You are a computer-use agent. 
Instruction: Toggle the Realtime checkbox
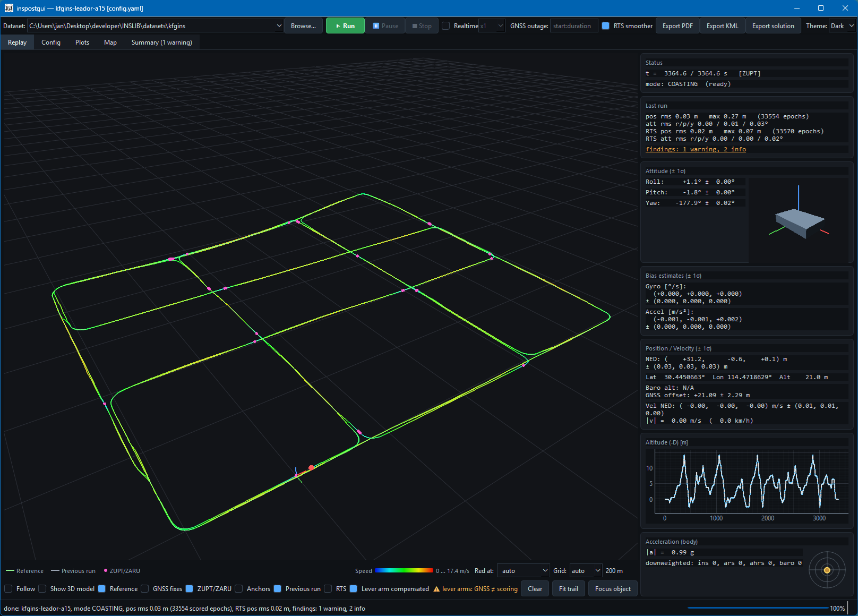pos(446,25)
